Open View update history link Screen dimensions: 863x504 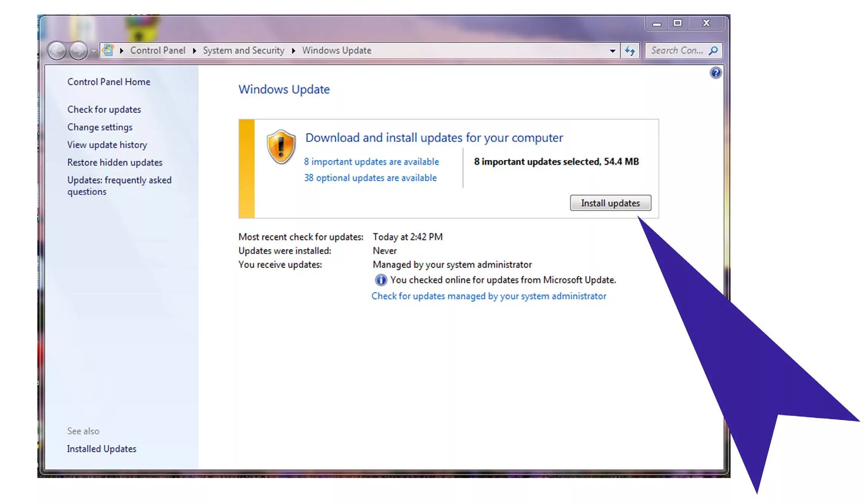coord(107,145)
